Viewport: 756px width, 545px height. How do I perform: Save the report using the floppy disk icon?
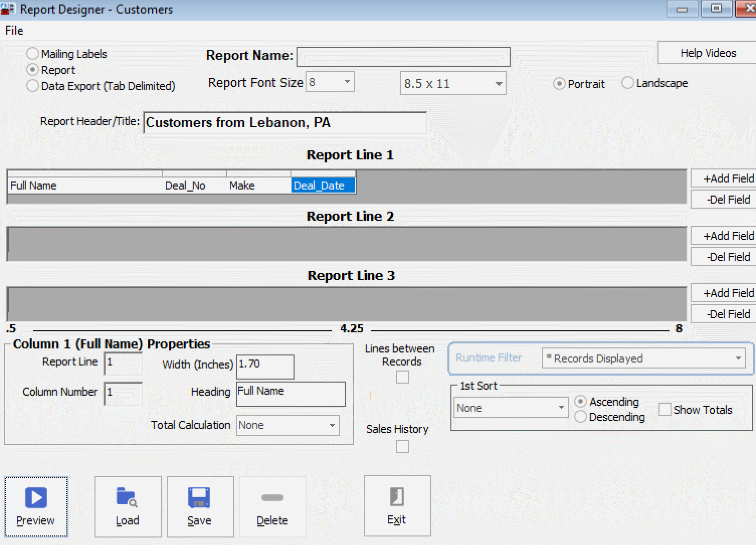200,498
